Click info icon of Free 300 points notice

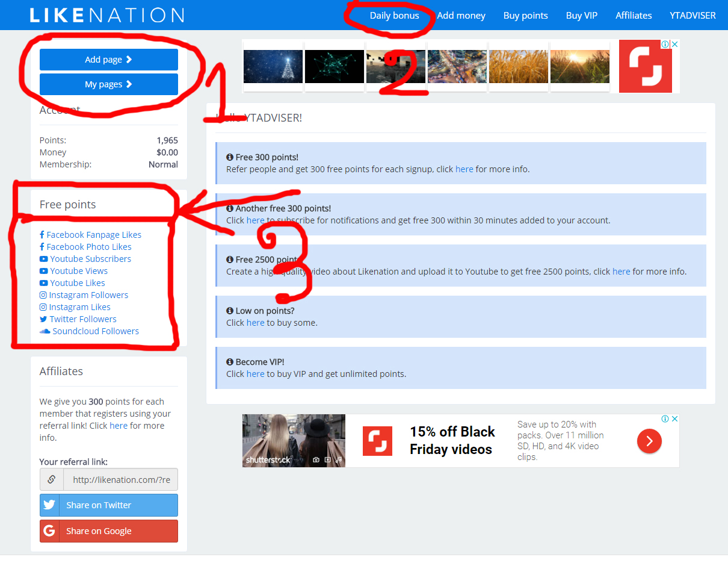pyautogui.click(x=230, y=157)
